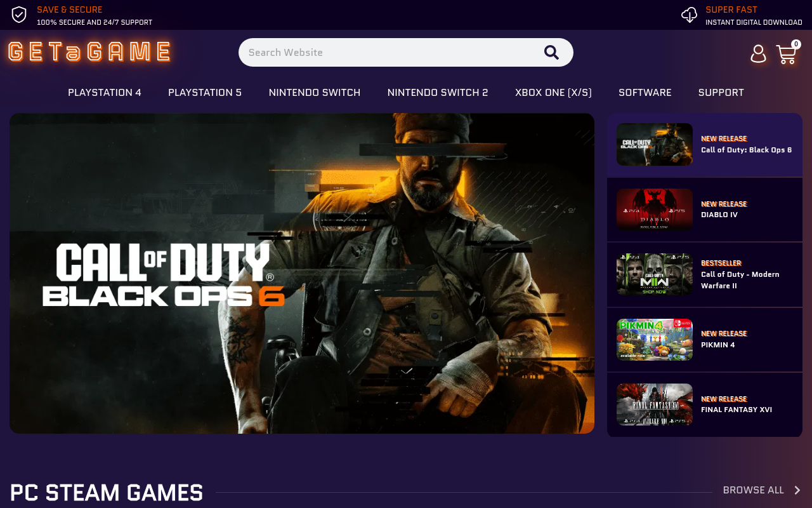The image size is (812, 508).
Task: Open the Call of Duty: Black Ops 6 link
Action: 746,149
